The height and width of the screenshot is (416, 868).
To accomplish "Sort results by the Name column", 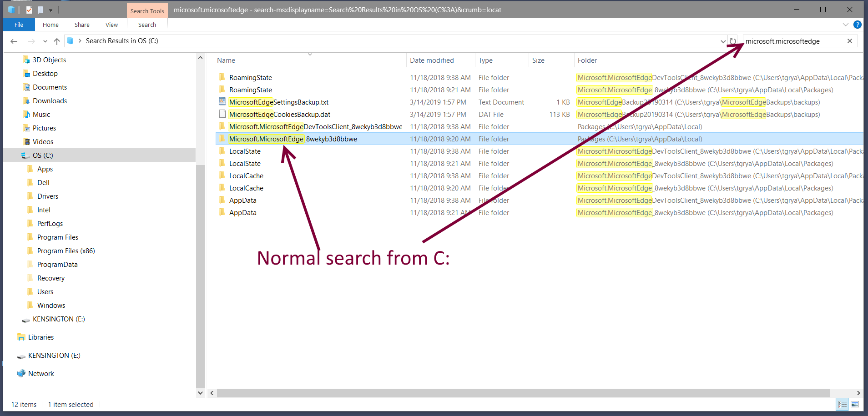I will [x=226, y=60].
